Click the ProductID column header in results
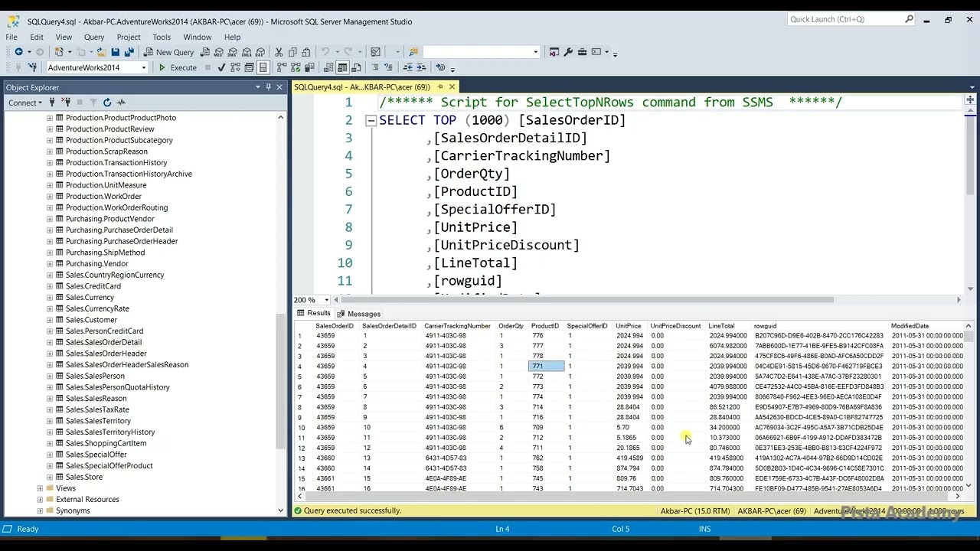 point(545,326)
